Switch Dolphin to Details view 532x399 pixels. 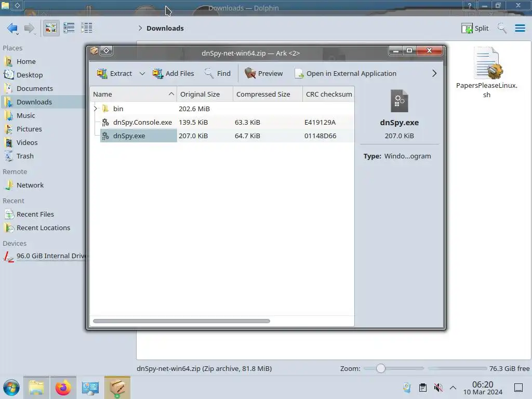87,28
